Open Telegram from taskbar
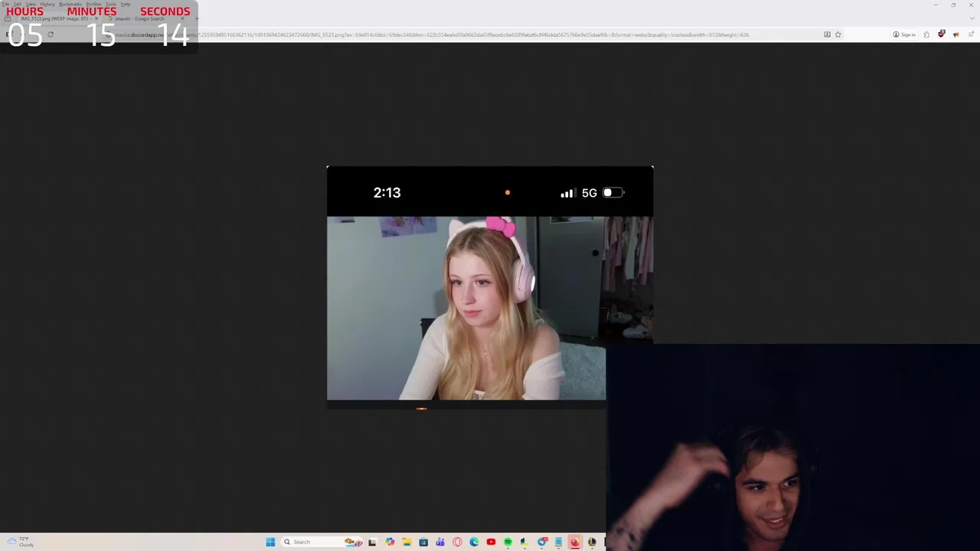Viewport: 980px width, 551px height. click(x=542, y=542)
